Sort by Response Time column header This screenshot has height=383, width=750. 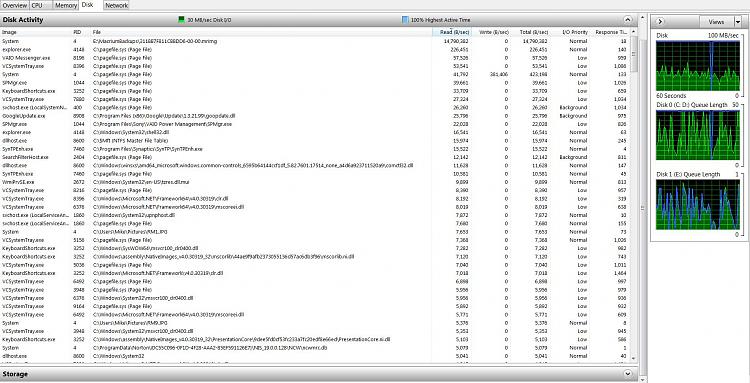[610, 32]
